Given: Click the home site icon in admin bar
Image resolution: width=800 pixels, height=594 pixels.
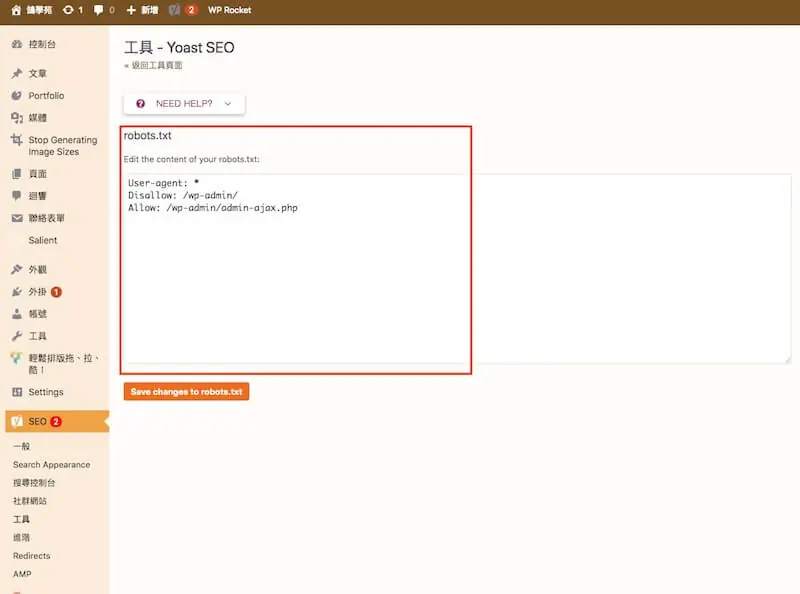Looking at the screenshot, I should [16, 10].
